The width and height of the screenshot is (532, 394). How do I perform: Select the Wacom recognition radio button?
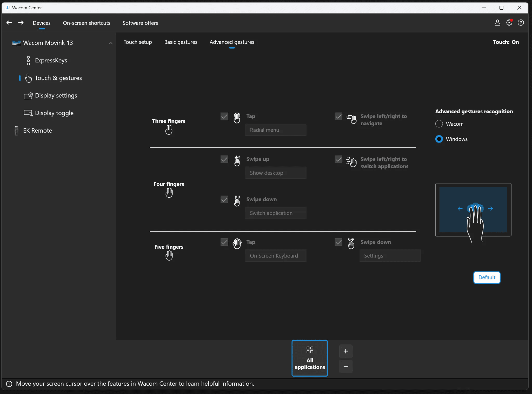pyautogui.click(x=439, y=124)
